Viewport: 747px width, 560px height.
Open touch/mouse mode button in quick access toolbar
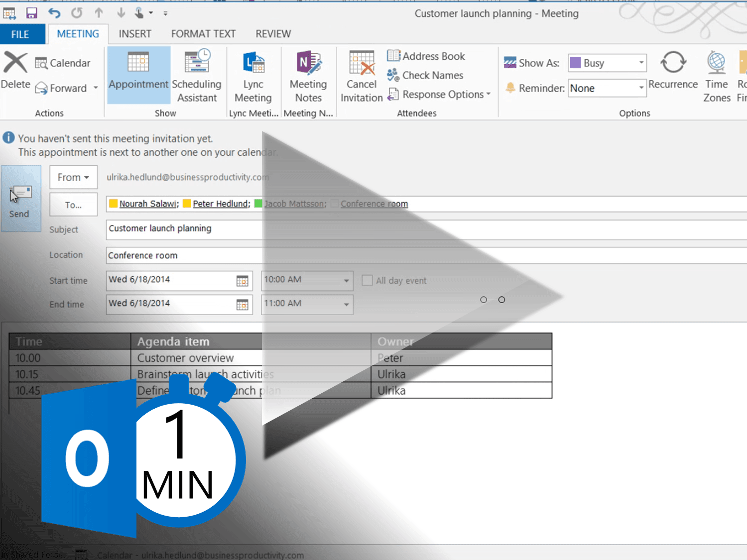click(139, 13)
